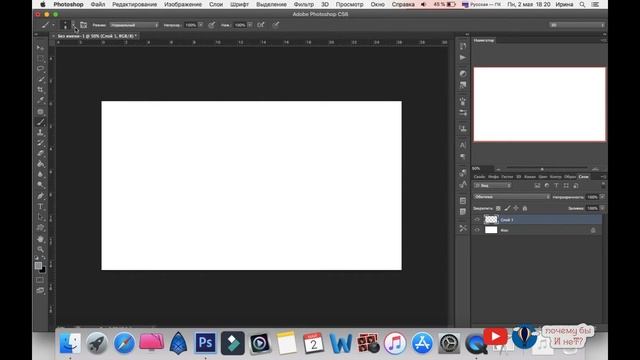Open Photoshop from the Dock

(205, 343)
